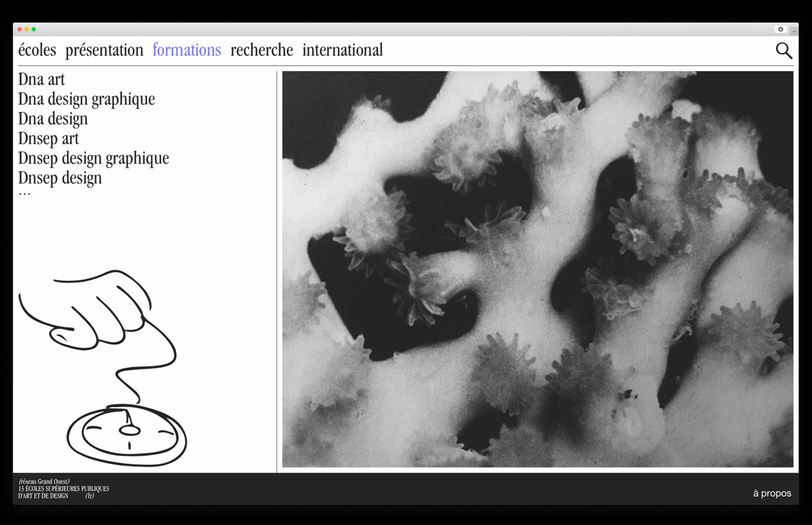Click the plus new tab button

click(x=794, y=31)
